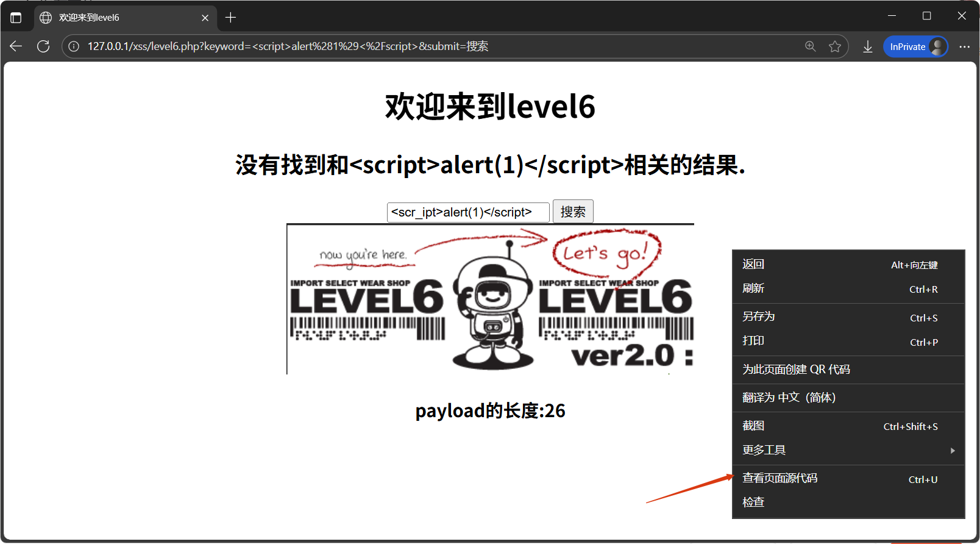Screen dimensions: 980x544
Task: Click the browser back arrow
Action: (x=16, y=46)
